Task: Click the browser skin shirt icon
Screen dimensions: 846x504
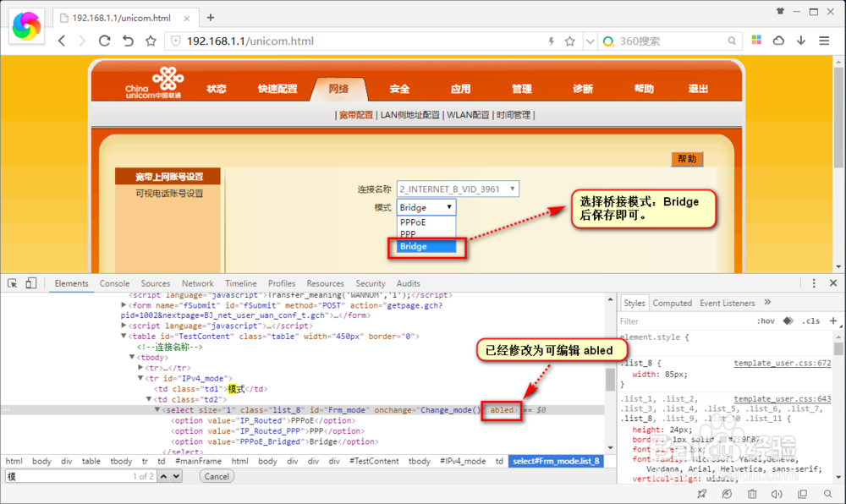Action: tap(780, 11)
